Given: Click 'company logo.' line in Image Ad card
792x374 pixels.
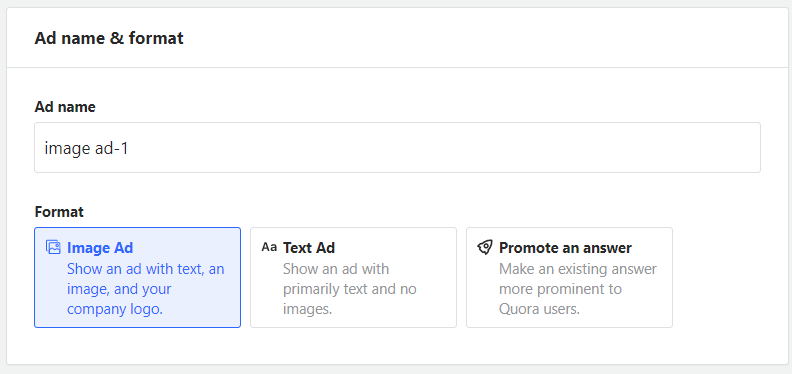Looking at the screenshot, I should click(x=115, y=309).
